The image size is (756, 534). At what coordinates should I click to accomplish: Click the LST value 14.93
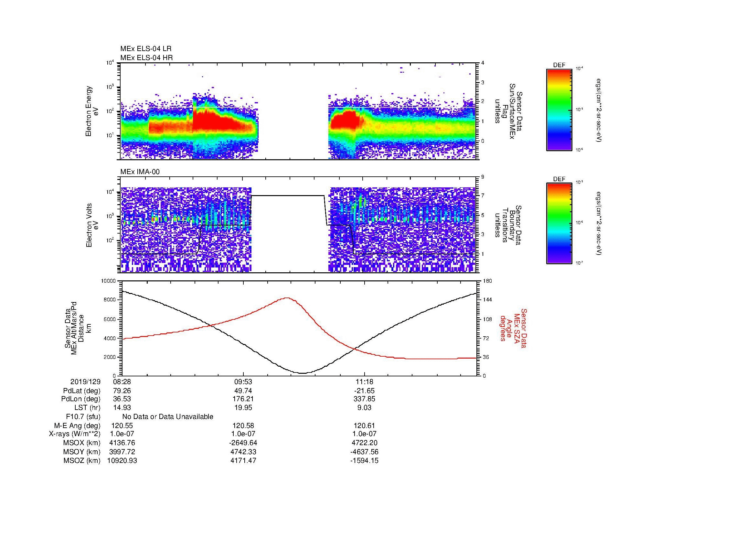(122, 408)
